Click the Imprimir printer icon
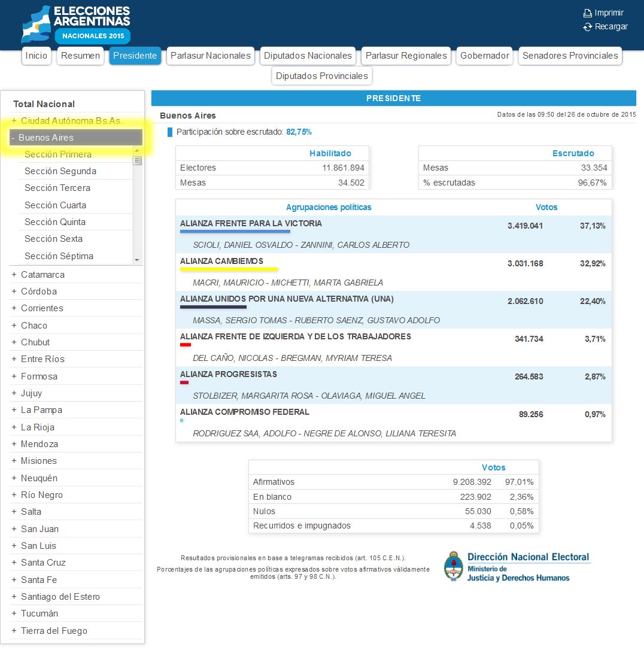This screenshot has height=653, width=644. point(588,13)
